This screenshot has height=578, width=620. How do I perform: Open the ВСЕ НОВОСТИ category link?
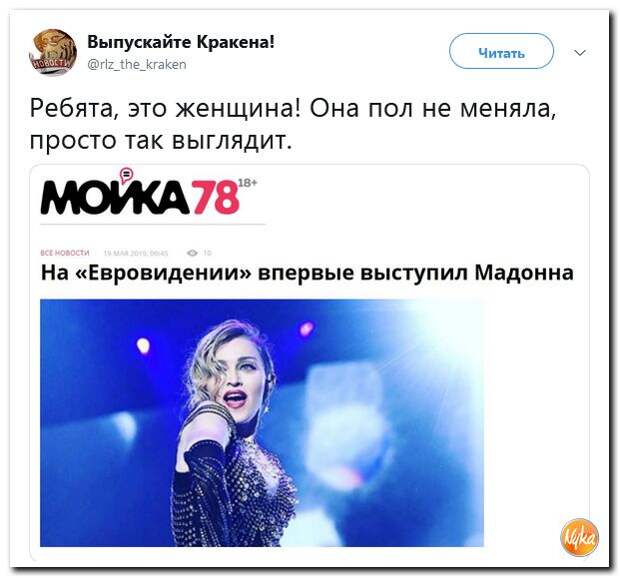pyautogui.click(x=65, y=253)
